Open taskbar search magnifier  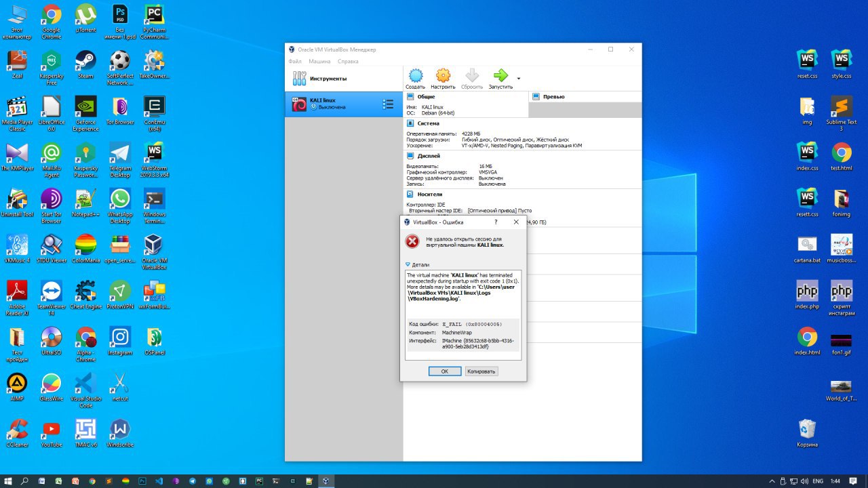(24, 481)
